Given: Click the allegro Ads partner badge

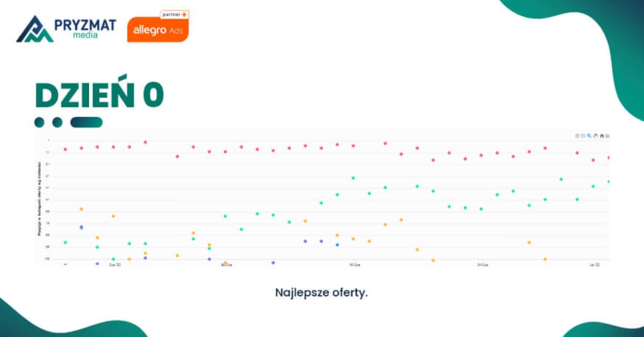Looking at the screenshot, I should click(158, 27).
